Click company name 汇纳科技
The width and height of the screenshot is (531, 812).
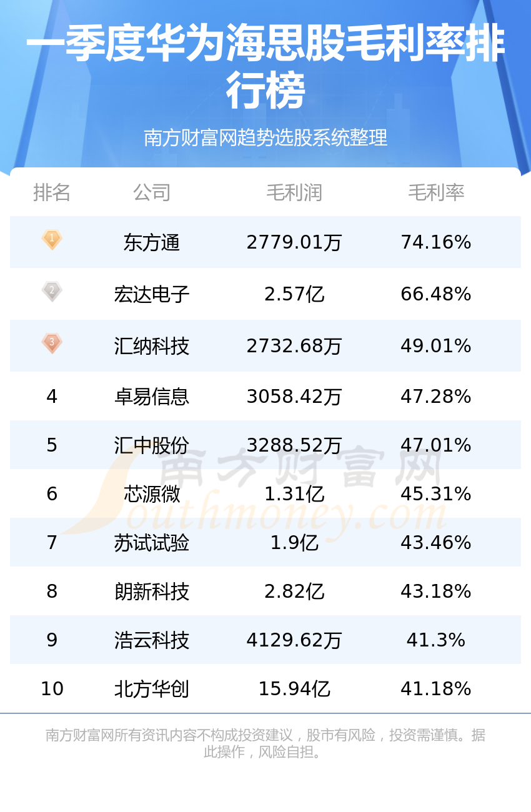(x=152, y=346)
